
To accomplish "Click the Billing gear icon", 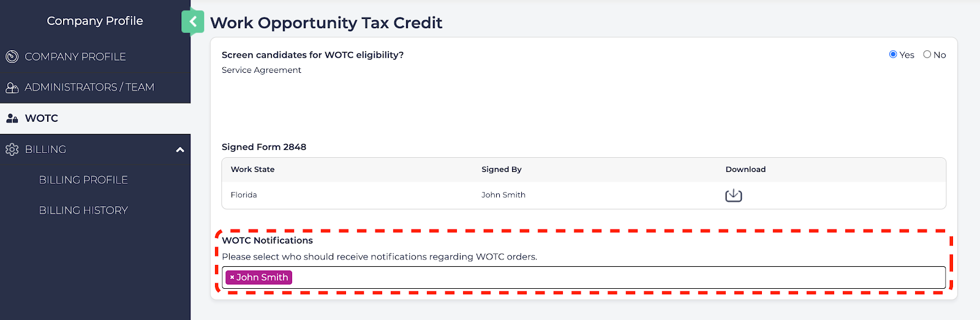I will click(x=12, y=149).
